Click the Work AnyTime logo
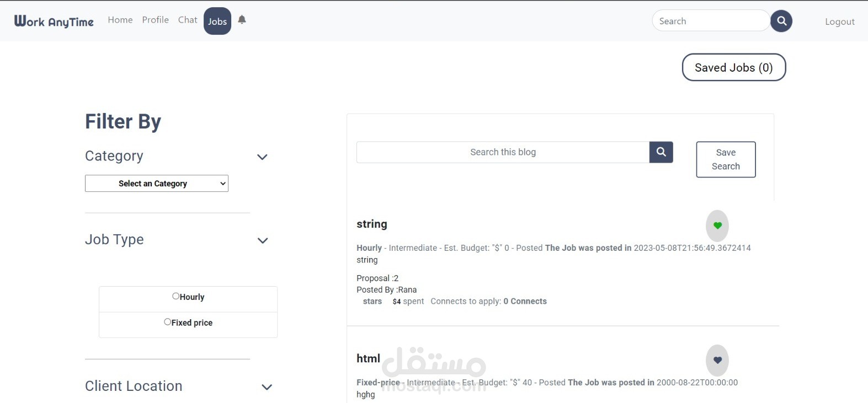The height and width of the screenshot is (403, 868). (54, 22)
